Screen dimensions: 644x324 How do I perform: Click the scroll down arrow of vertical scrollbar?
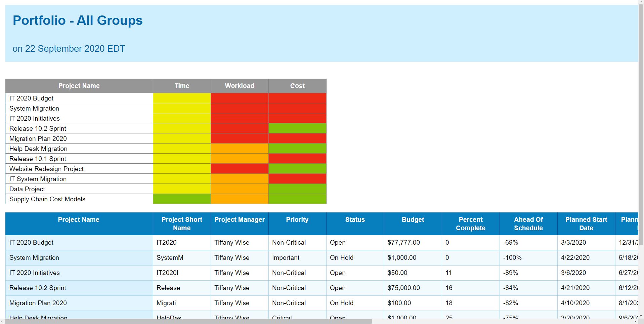pos(641,316)
